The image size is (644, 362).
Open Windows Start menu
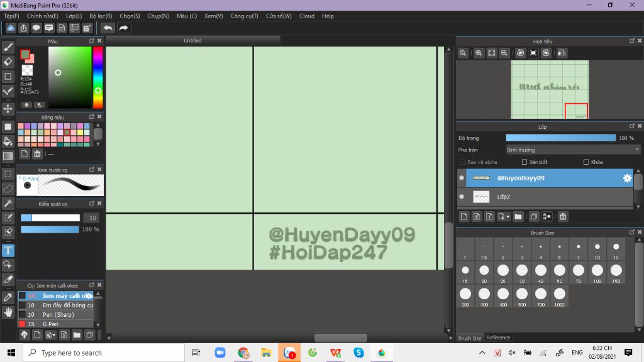tap(11, 353)
